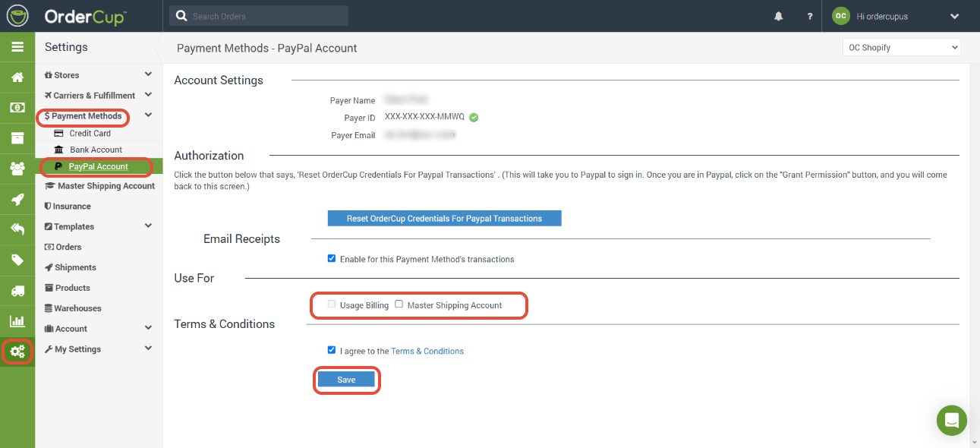Open the returns reply-arrows icon in left rail

pyautogui.click(x=17, y=229)
